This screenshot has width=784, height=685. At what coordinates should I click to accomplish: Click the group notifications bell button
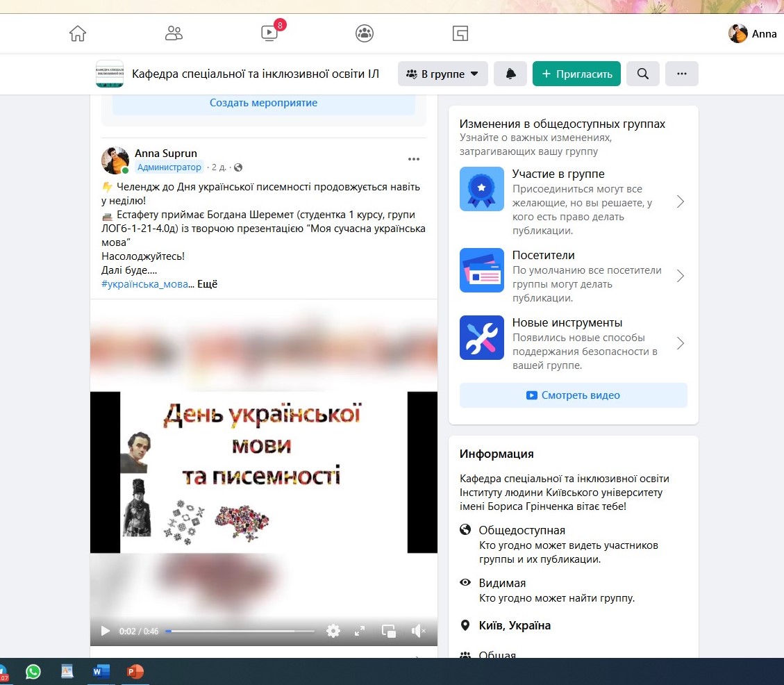pyautogui.click(x=510, y=74)
